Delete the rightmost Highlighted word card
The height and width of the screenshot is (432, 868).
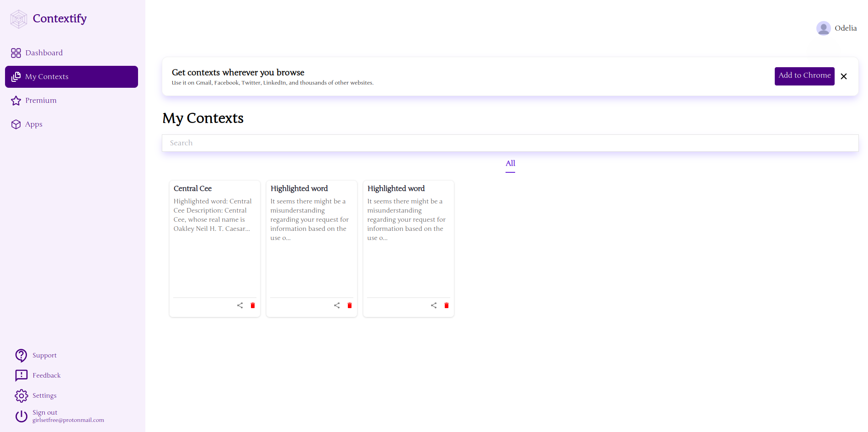pos(447,305)
